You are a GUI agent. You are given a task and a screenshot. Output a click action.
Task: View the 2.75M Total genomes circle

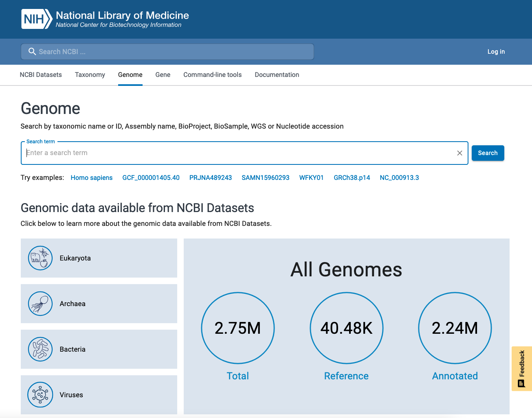tap(238, 328)
